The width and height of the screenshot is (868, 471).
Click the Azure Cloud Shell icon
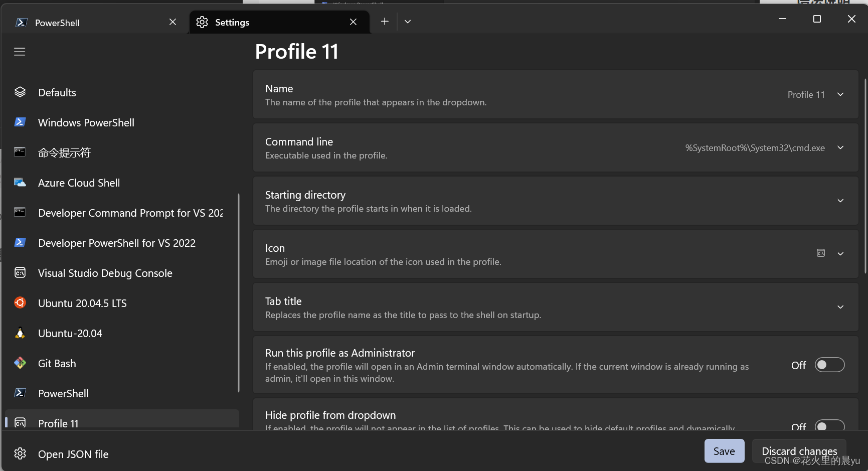point(20,182)
